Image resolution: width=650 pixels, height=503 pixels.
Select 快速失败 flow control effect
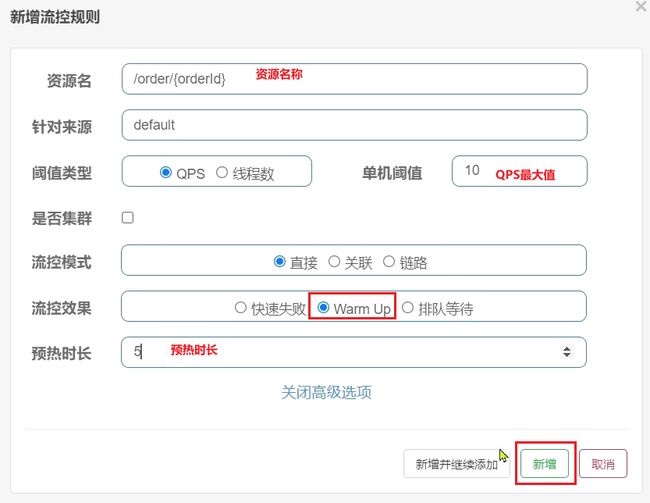[x=240, y=308]
